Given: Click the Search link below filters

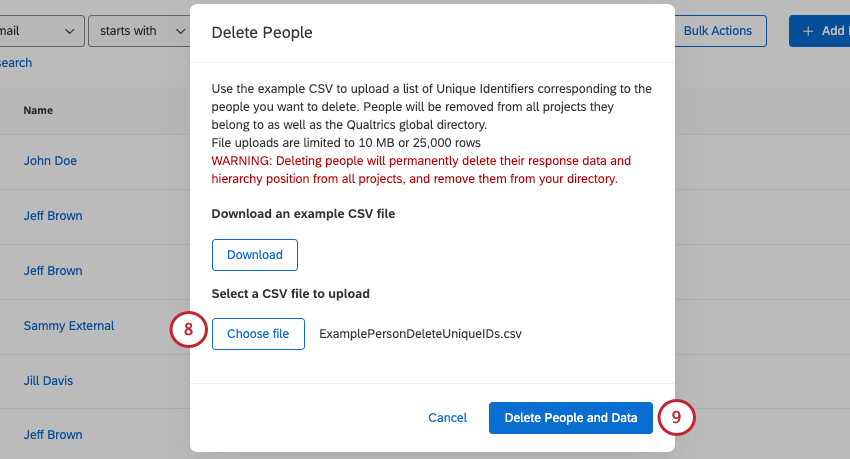Looking at the screenshot, I should [x=15, y=63].
